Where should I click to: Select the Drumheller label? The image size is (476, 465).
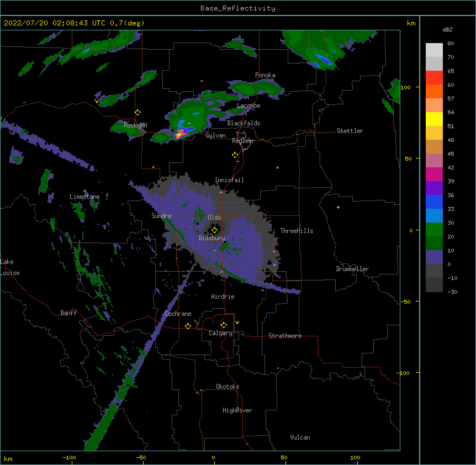(x=352, y=269)
